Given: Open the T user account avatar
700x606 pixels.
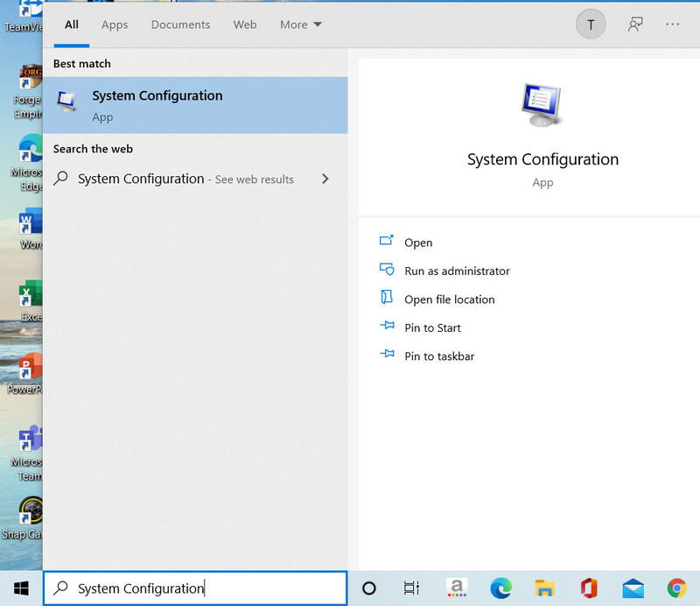Looking at the screenshot, I should 591,25.
